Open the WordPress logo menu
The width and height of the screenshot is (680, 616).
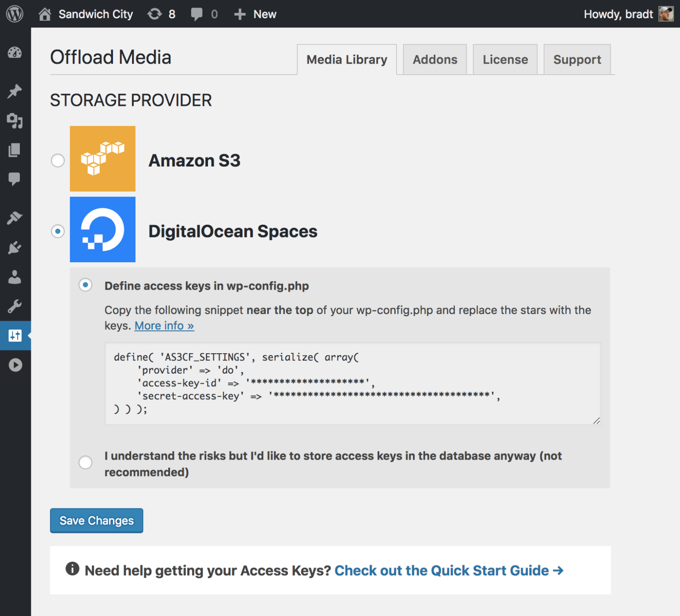15,14
